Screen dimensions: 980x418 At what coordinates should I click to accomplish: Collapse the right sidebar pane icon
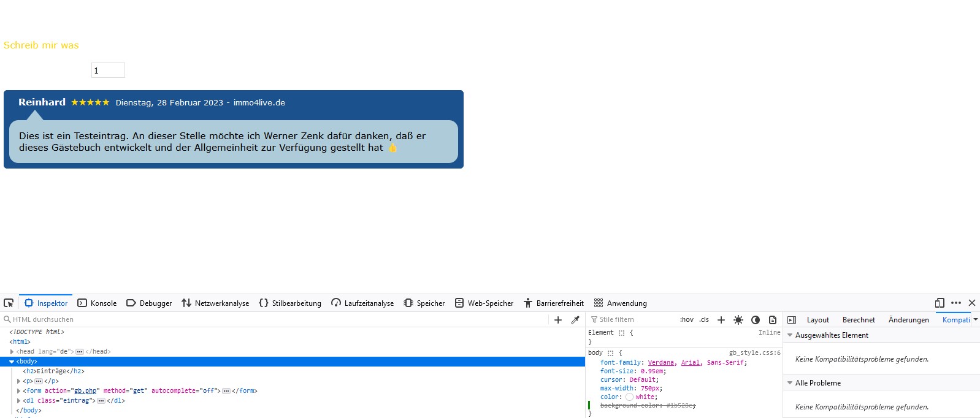(x=792, y=320)
